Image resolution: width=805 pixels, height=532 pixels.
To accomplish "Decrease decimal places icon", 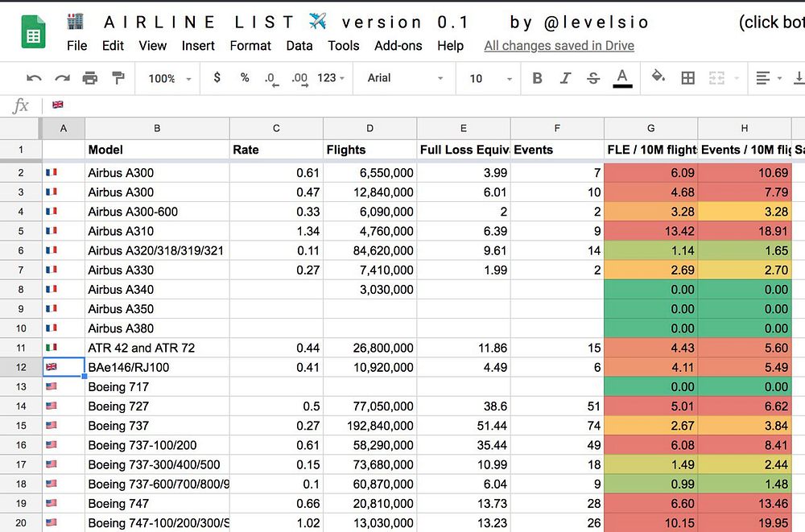I will click(x=271, y=79).
